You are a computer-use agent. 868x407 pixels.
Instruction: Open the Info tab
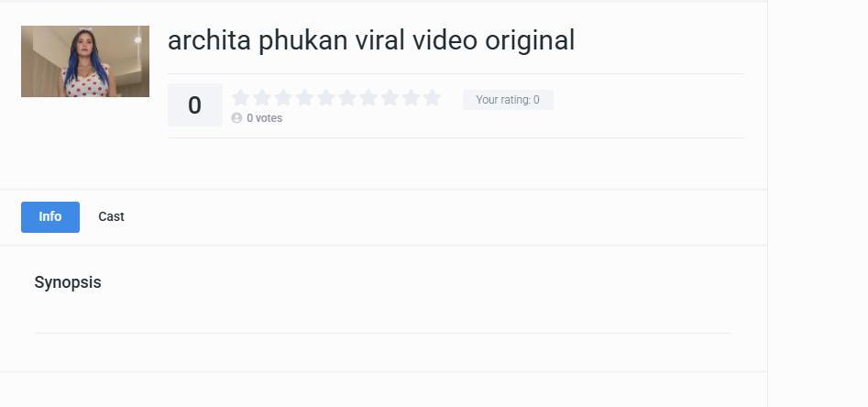[x=50, y=217]
